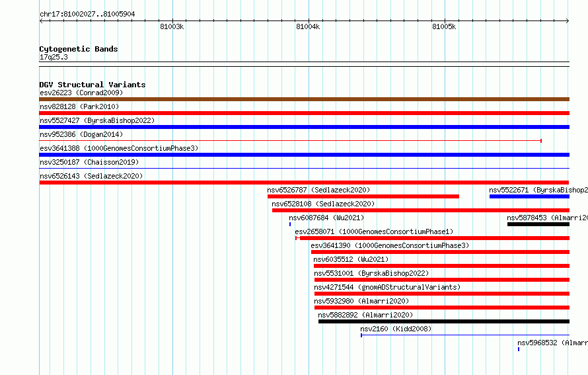Image resolution: width=588 pixels, height=375 pixels.
Task: Open nsv2160 (Kidd2008) label
Action: coord(396,329)
